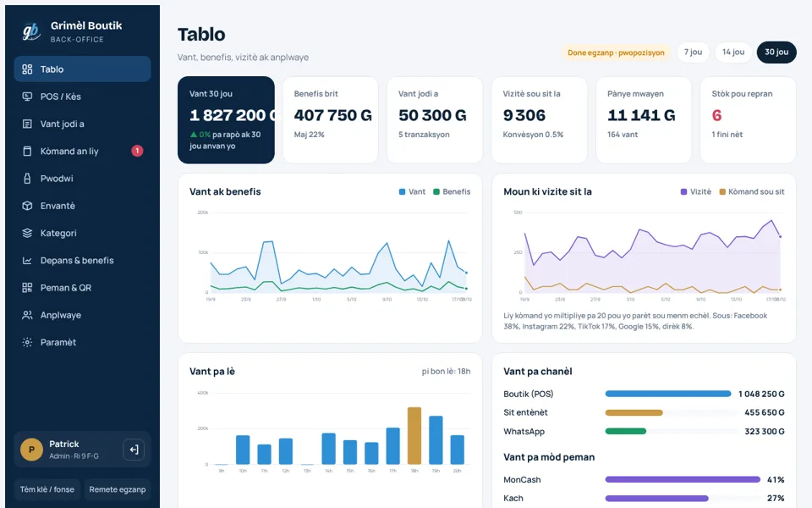Click the "1 fini nèt" text
The width and height of the screenshot is (812, 508).
[727, 135]
